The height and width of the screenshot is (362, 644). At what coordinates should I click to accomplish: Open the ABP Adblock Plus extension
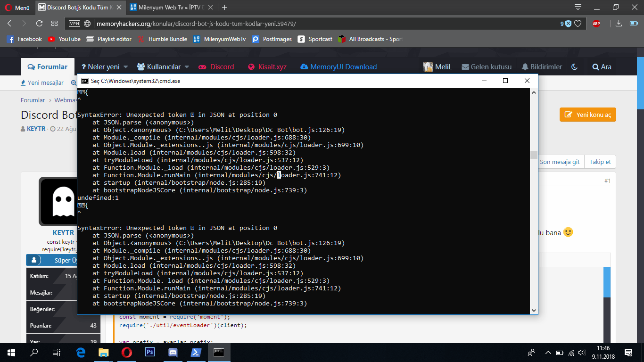(596, 24)
